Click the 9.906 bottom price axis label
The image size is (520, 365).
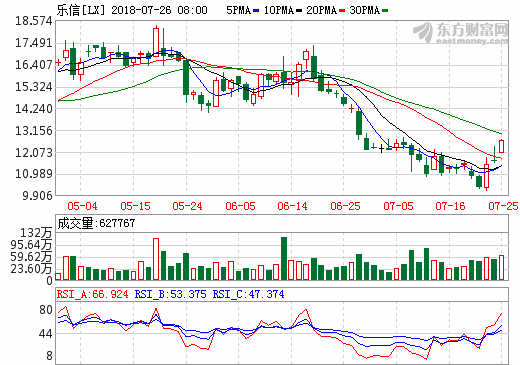[37, 196]
